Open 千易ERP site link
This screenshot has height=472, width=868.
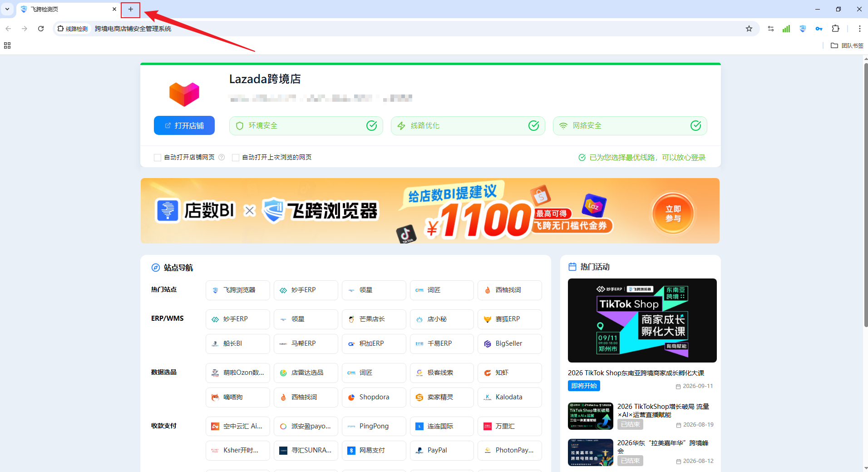[442, 344]
